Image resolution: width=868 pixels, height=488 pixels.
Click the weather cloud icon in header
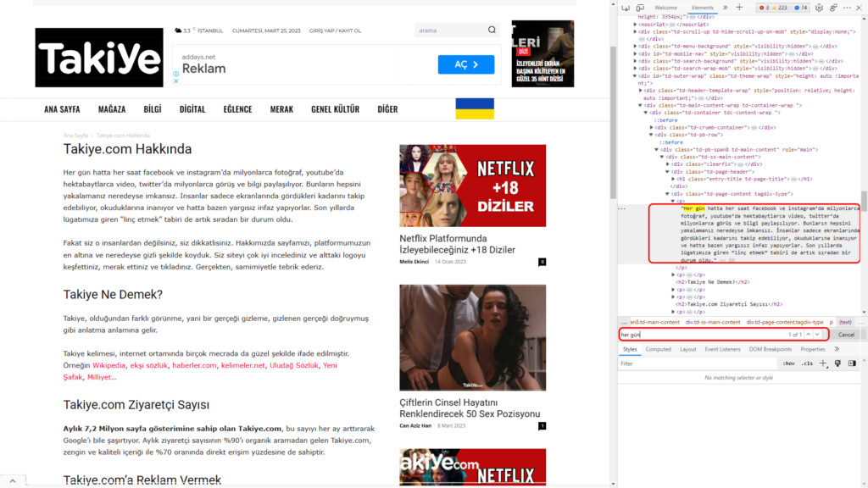(178, 30)
